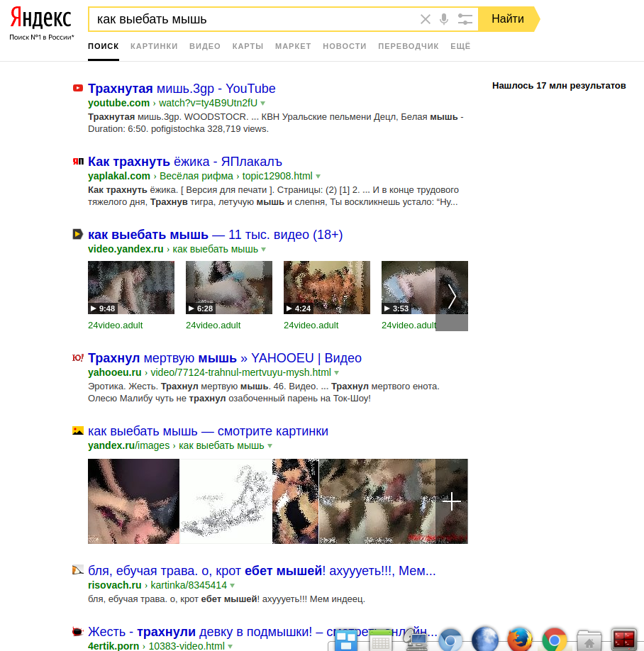644x651 pixels.
Task: Open the смотрите картинки result link
Action: (208, 431)
